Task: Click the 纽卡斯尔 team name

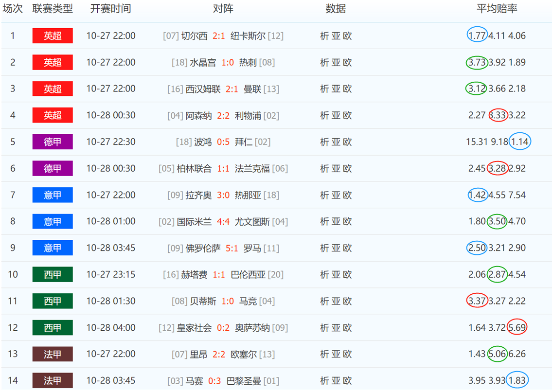Action: pos(248,36)
